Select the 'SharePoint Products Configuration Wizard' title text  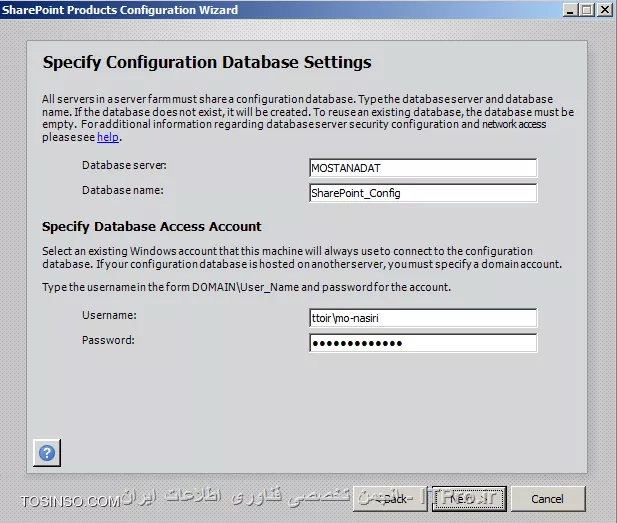coord(120,9)
